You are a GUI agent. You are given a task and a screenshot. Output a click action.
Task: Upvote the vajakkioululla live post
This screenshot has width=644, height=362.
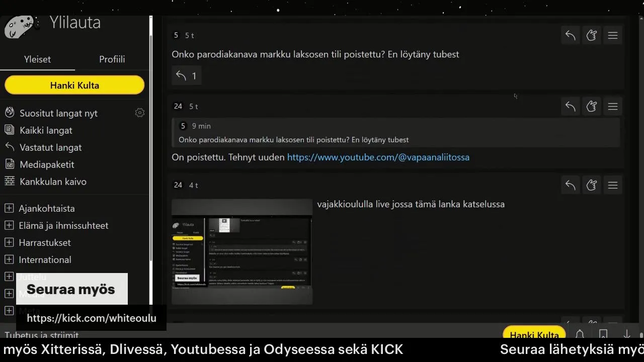coord(592,185)
